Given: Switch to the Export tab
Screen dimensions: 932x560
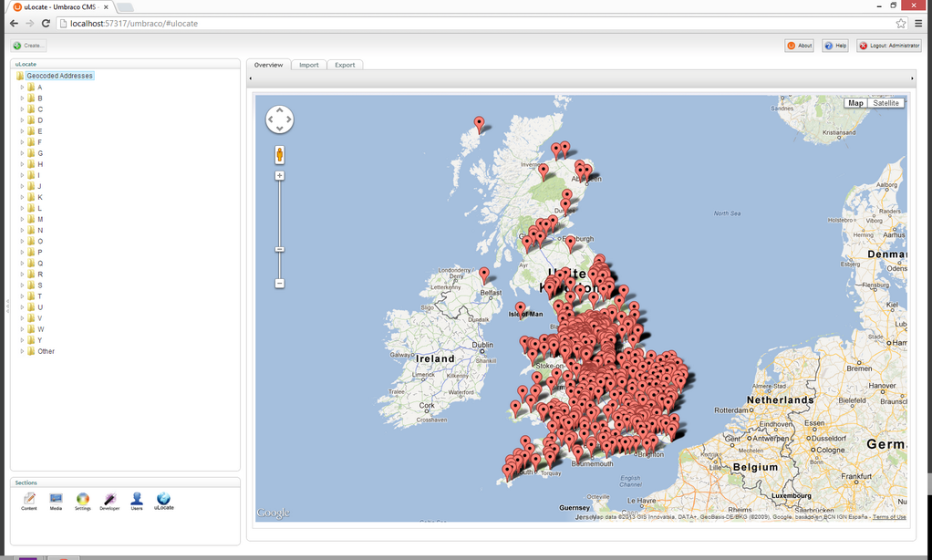Looking at the screenshot, I should coord(345,65).
